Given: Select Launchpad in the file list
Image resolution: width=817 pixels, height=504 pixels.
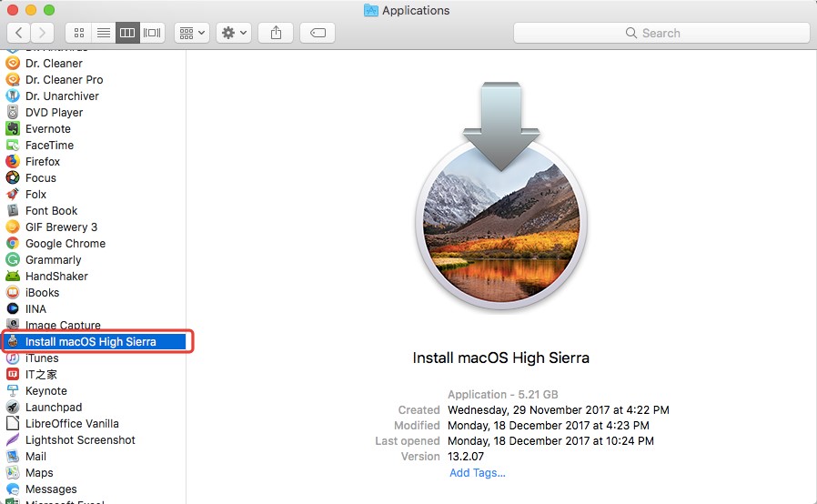Looking at the screenshot, I should (53, 408).
